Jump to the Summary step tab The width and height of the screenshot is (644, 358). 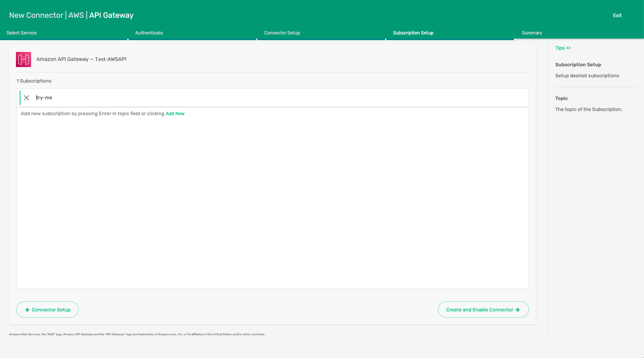[532, 33]
